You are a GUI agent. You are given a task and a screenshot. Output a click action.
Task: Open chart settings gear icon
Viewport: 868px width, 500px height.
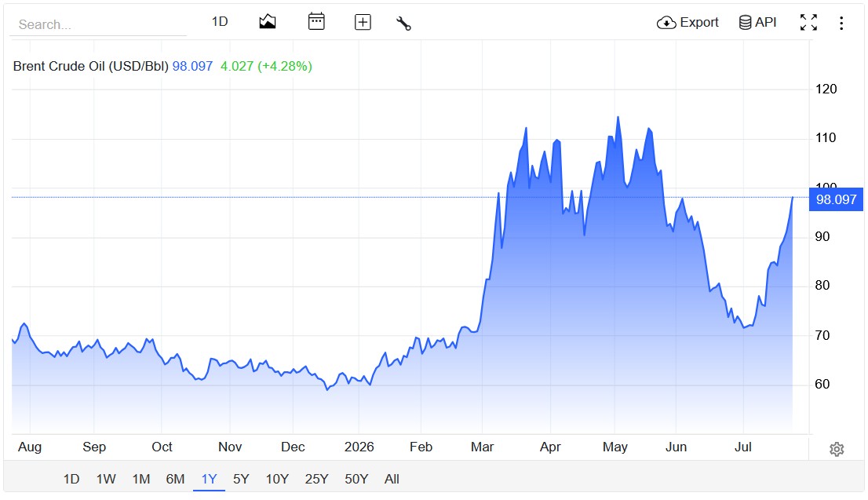tap(837, 449)
